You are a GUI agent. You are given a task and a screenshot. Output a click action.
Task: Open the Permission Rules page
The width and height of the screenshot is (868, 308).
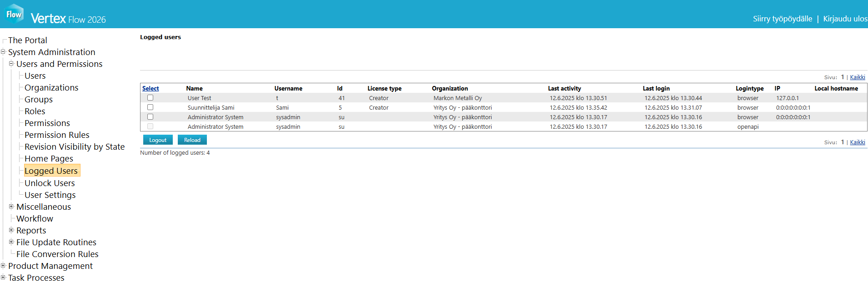tap(57, 135)
